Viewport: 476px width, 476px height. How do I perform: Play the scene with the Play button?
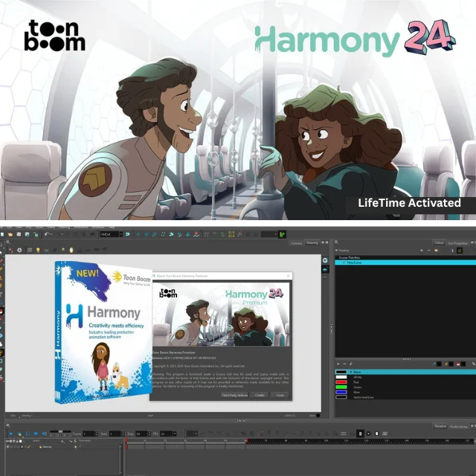pyautogui.click(x=11, y=434)
